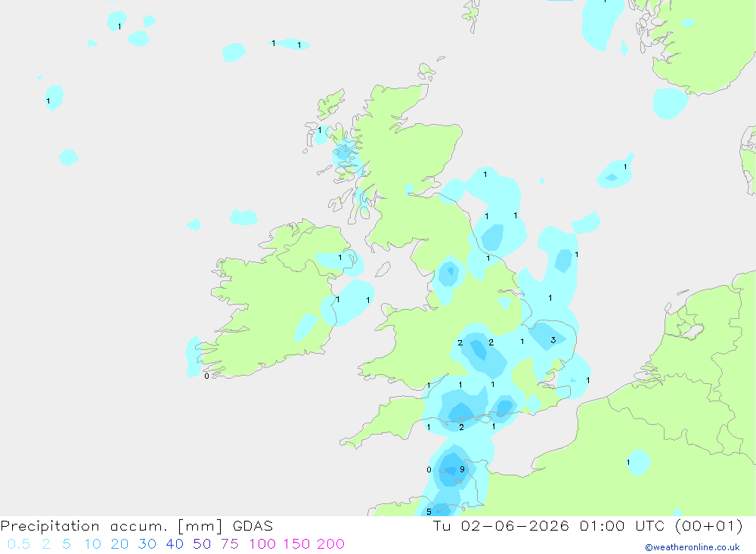Click the legend value '10'
Viewport: 756px width, 554px height.
click(92, 544)
